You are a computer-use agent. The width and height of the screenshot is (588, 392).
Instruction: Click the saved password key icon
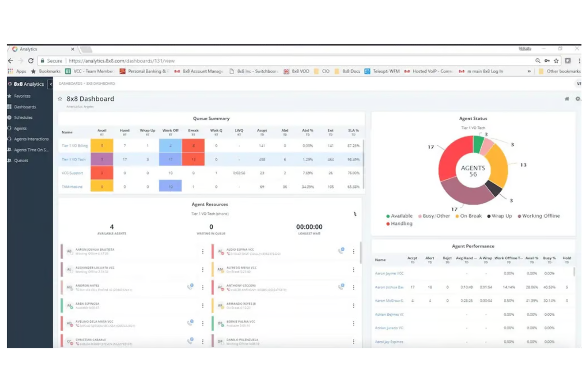[x=547, y=61]
